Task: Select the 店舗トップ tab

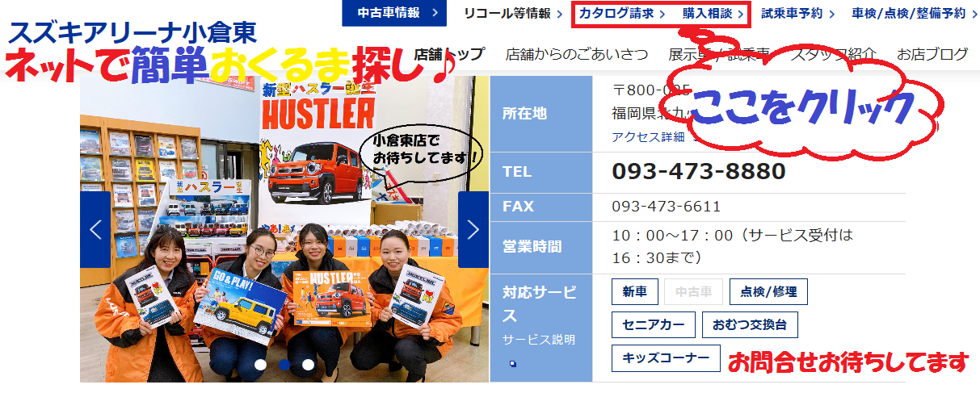Action: point(449,54)
